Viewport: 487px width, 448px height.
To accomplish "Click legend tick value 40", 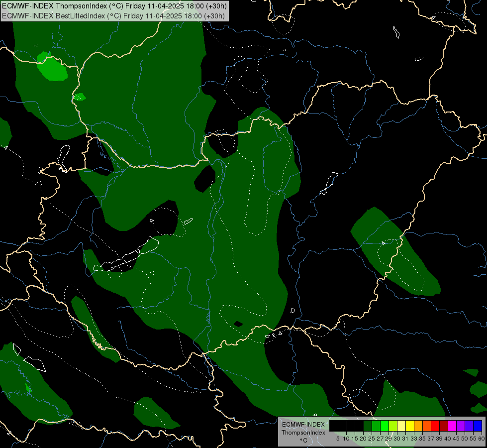I will 448,439.
